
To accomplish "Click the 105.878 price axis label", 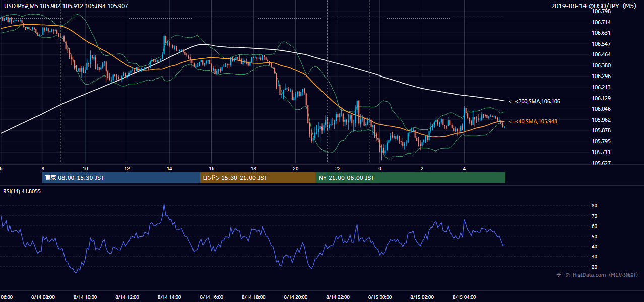I will (x=601, y=130).
